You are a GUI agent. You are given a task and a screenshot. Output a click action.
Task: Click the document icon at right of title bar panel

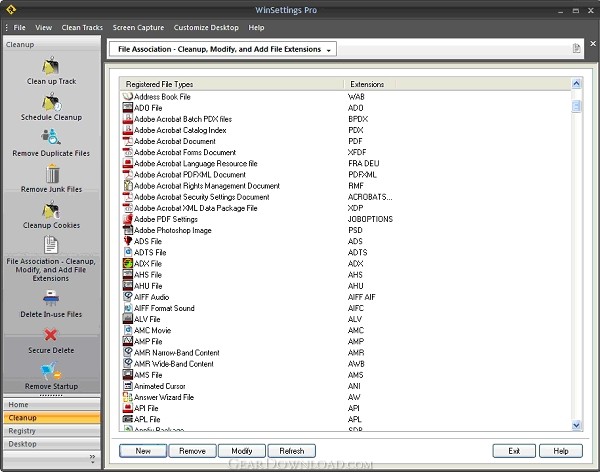(x=576, y=49)
